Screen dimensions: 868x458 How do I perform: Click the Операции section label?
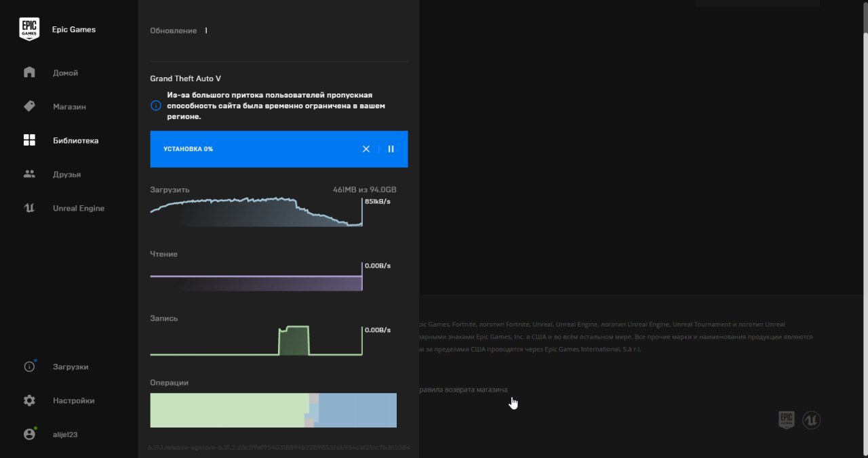coord(170,383)
